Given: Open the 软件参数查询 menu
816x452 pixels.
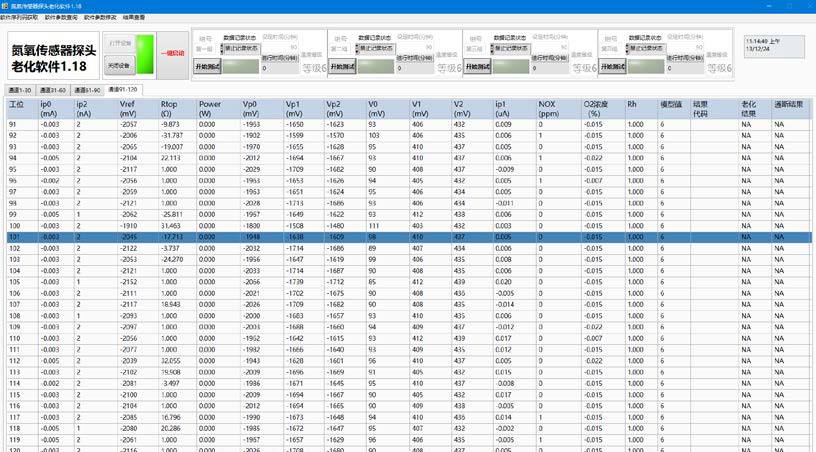Looking at the screenshot, I should point(61,17).
